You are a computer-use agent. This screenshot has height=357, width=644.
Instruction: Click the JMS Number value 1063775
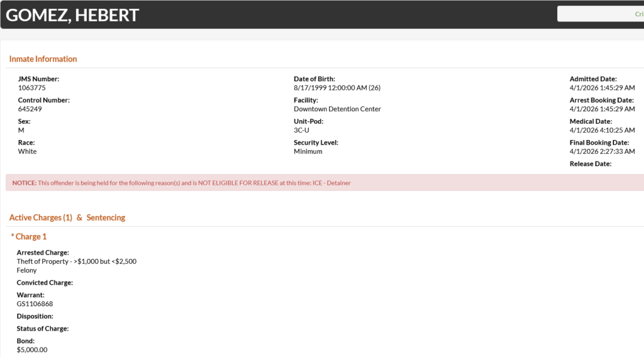[x=31, y=88]
